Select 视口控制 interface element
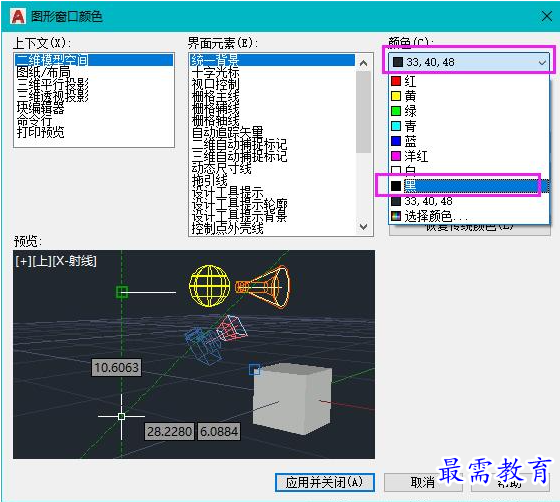Viewport: 560px width, 502px height. click(x=272, y=85)
